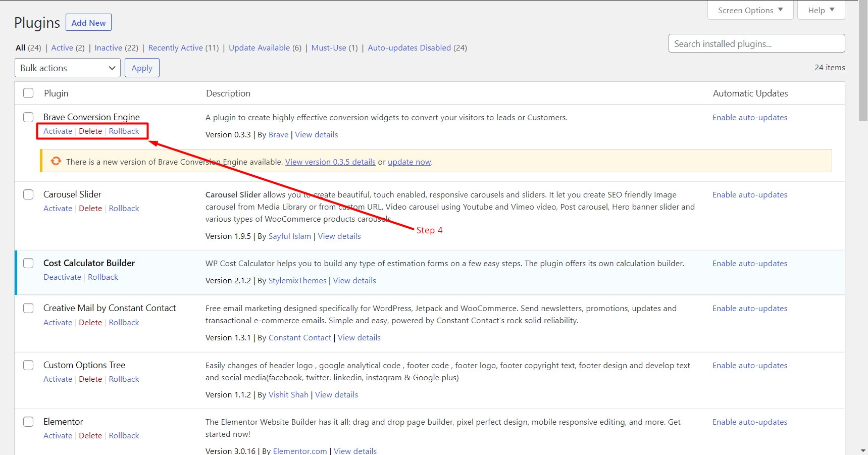
Task: Tick the Elementor plugin checkbox
Action: point(28,422)
